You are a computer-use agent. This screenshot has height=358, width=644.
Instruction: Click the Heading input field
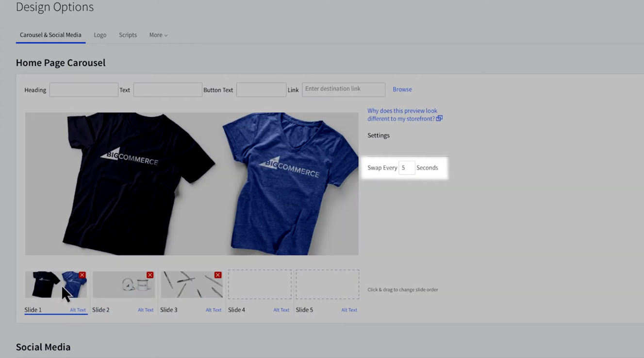[83, 90]
